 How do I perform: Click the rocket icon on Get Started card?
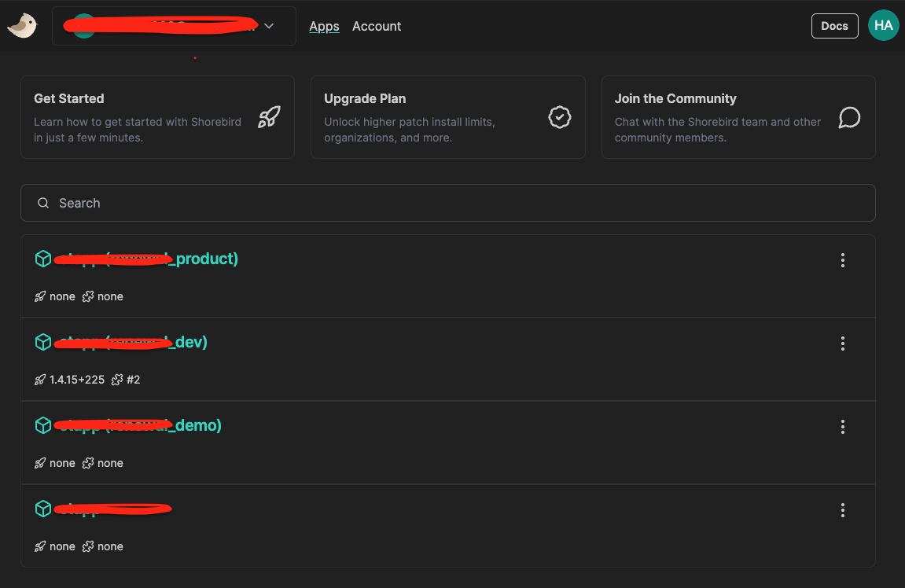point(269,118)
